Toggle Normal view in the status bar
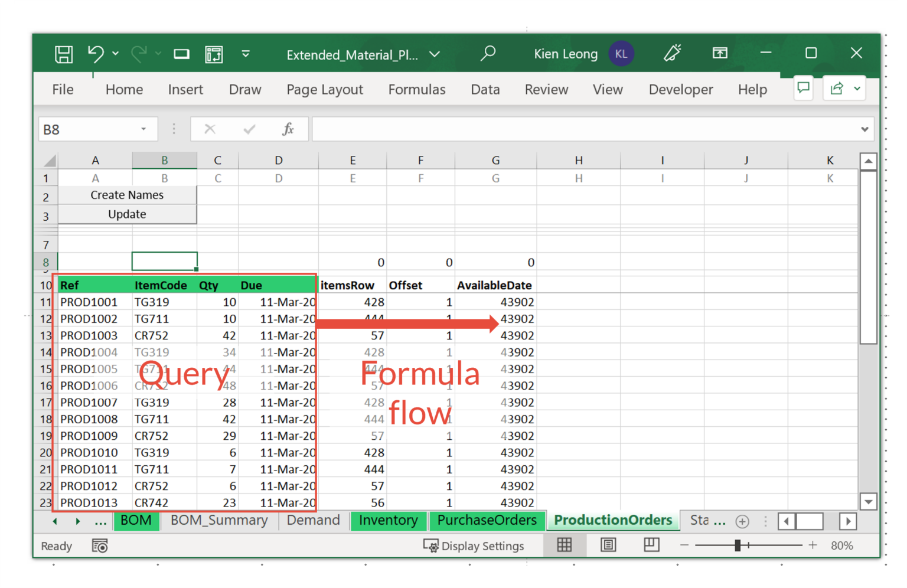The width and height of the screenshot is (907, 588). pyautogui.click(x=565, y=545)
